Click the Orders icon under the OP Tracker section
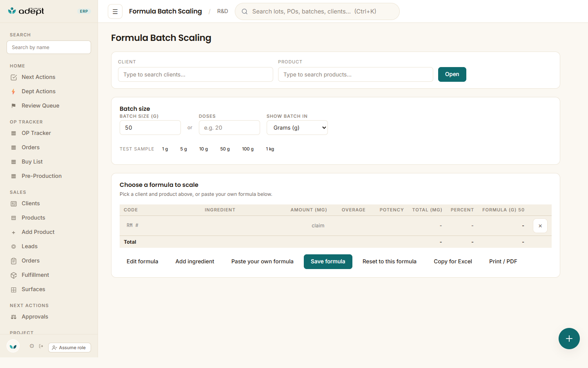Screen dimensions: 588x368 coord(13,148)
